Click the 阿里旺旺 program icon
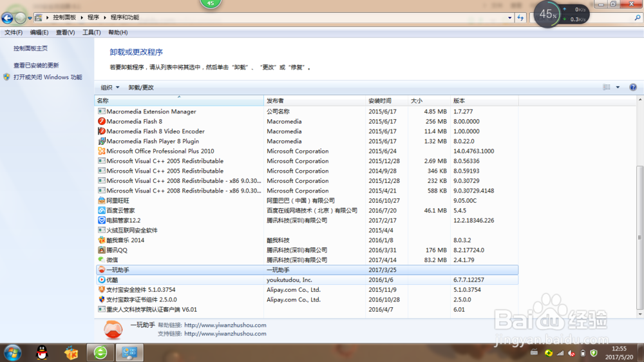Image resolution: width=644 pixels, height=362 pixels. 102,200
